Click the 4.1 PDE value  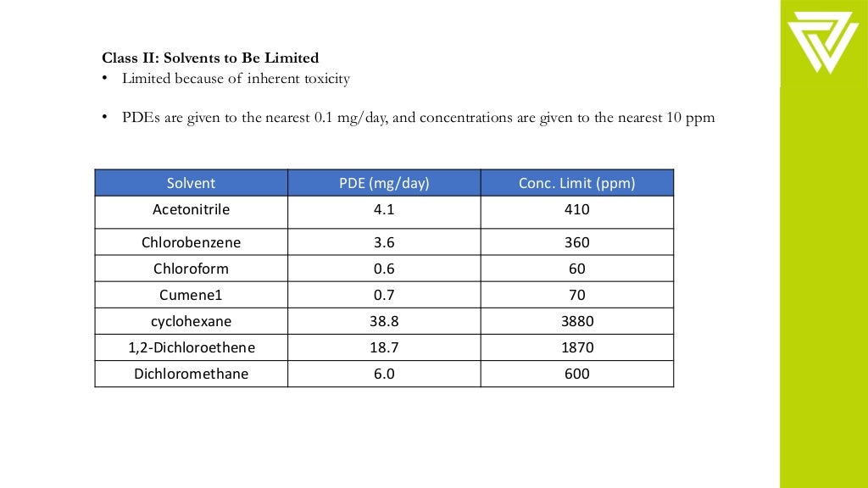point(384,210)
